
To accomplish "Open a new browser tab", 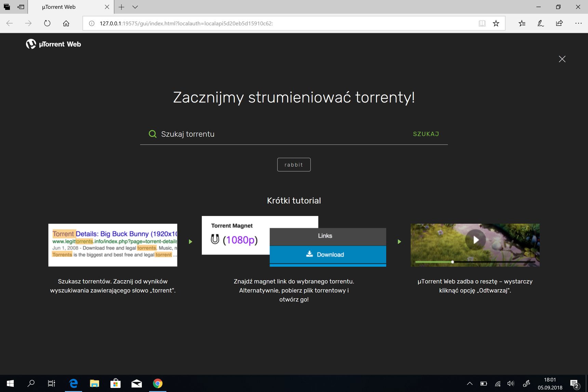I will (121, 7).
